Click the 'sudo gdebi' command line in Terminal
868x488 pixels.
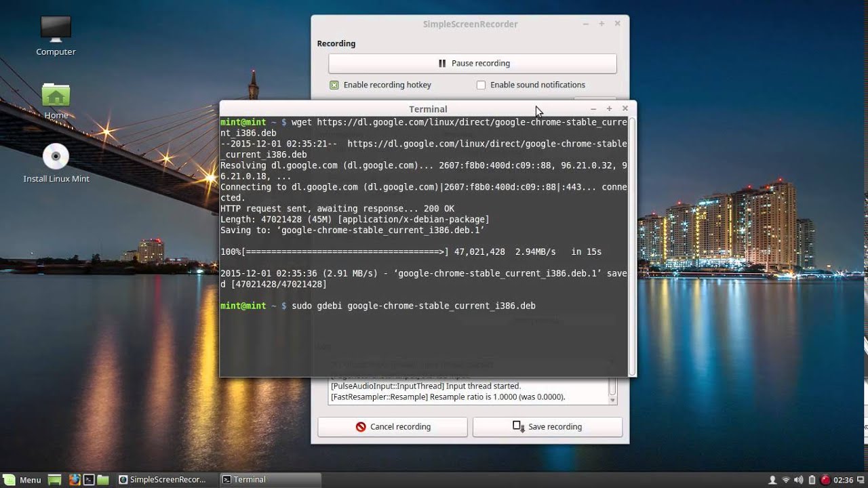point(378,306)
